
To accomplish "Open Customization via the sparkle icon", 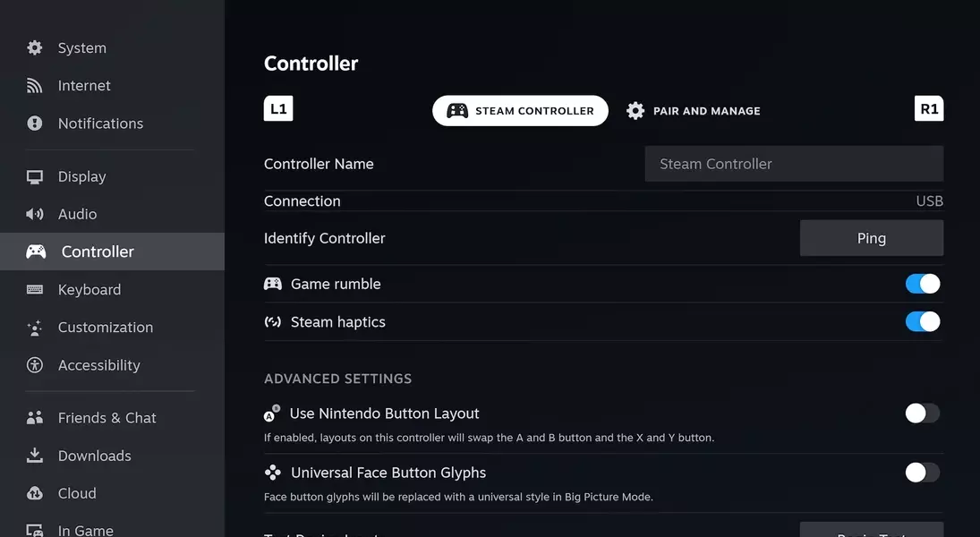I will pyautogui.click(x=35, y=328).
